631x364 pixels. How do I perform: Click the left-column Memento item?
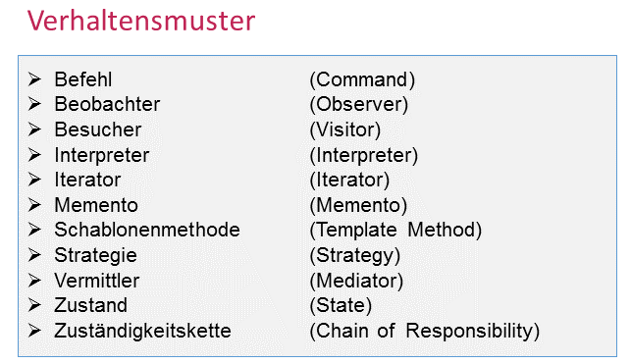[x=96, y=205]
